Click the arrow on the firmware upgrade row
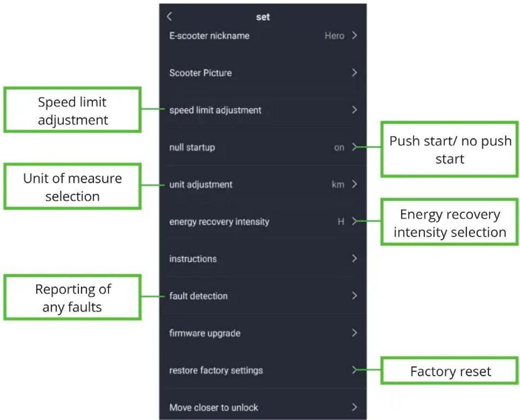The height and width of the screenshot is (420, 520). point(354,333)
